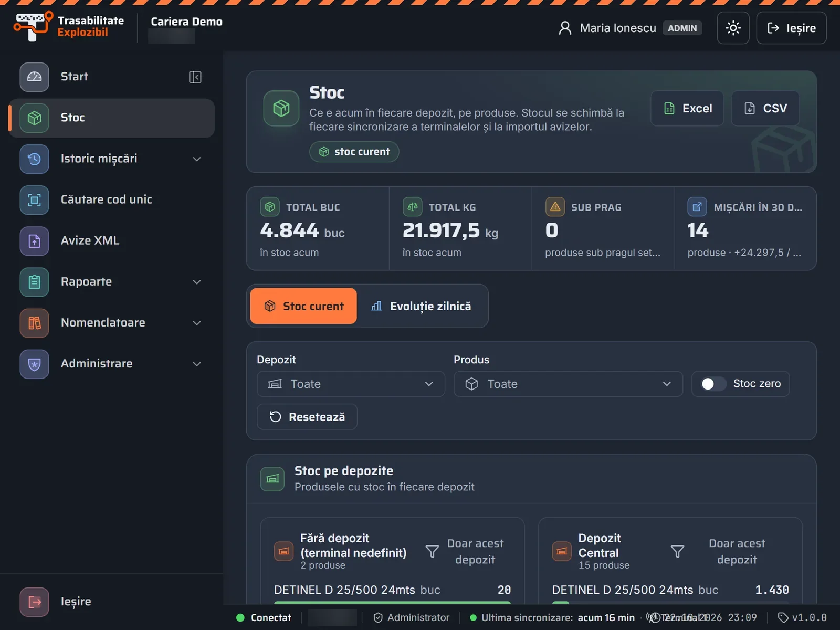This screenshot has width=840, height=630.
Task: Click the Sub prag warning triangle icon
Action: pyautogui.click(x=555, y=207)
